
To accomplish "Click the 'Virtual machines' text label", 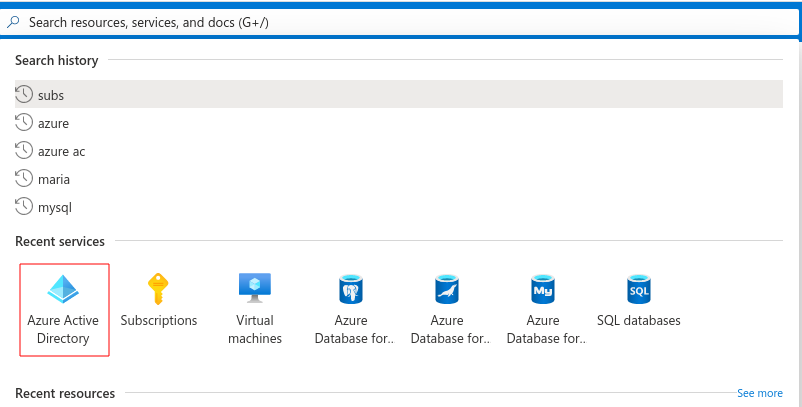I will pos(255,330).
